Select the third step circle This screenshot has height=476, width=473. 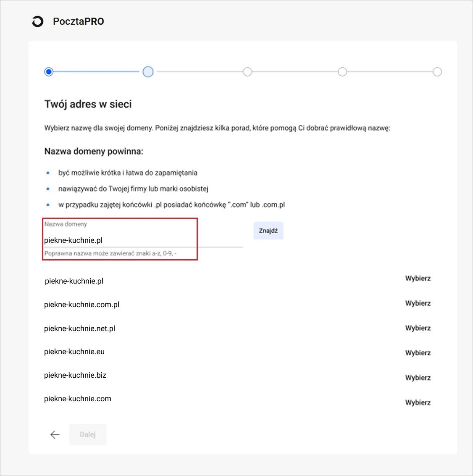[247, 72]
